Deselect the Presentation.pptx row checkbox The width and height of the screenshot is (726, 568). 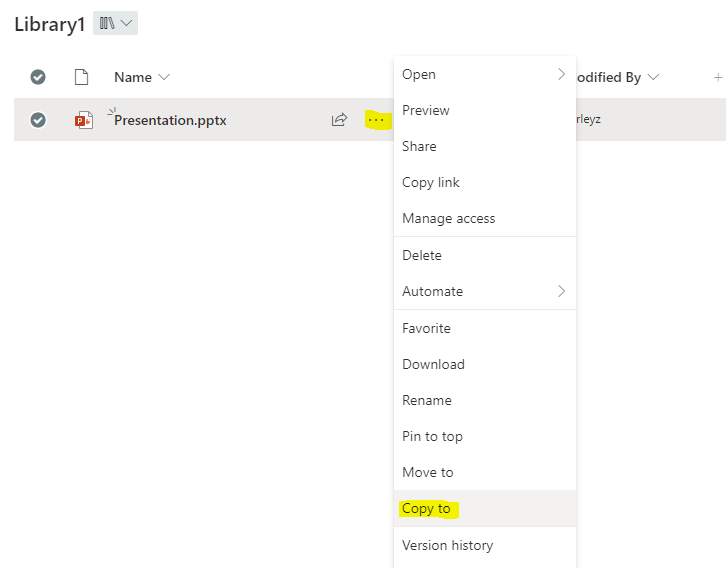[38, 120]
